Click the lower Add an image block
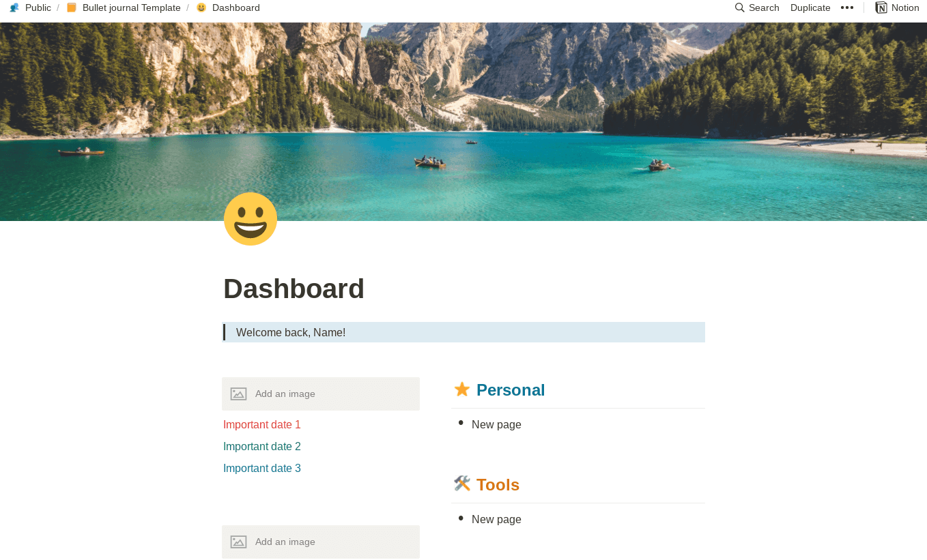Viewport: 927px width, 560px height. tap(321, 542)
